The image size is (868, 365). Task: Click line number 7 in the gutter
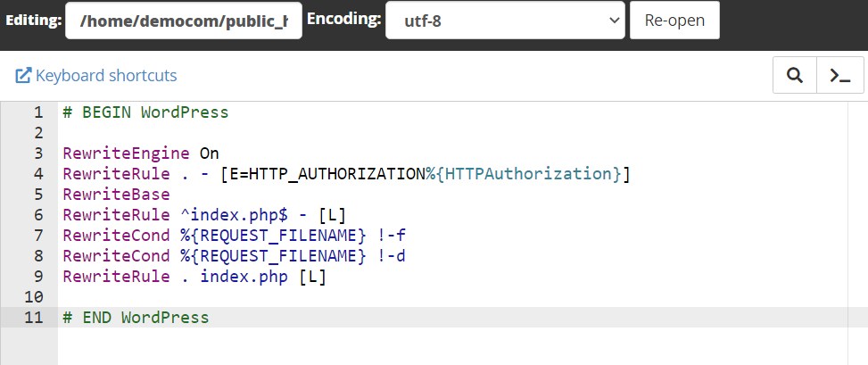click(x=37, y=236)
